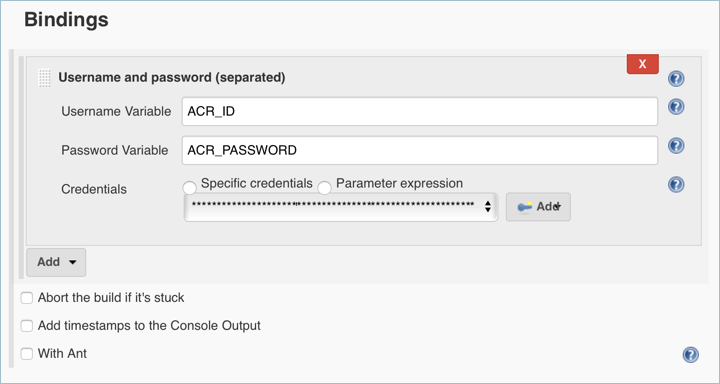
Task: Open help icon next to With Ant
Action: point(691,355)
